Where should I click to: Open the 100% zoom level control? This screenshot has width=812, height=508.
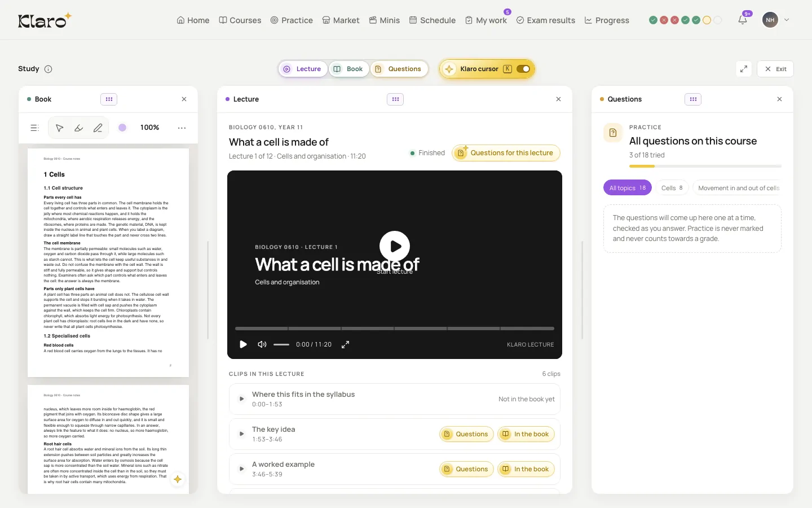click(x=149, y=128)
